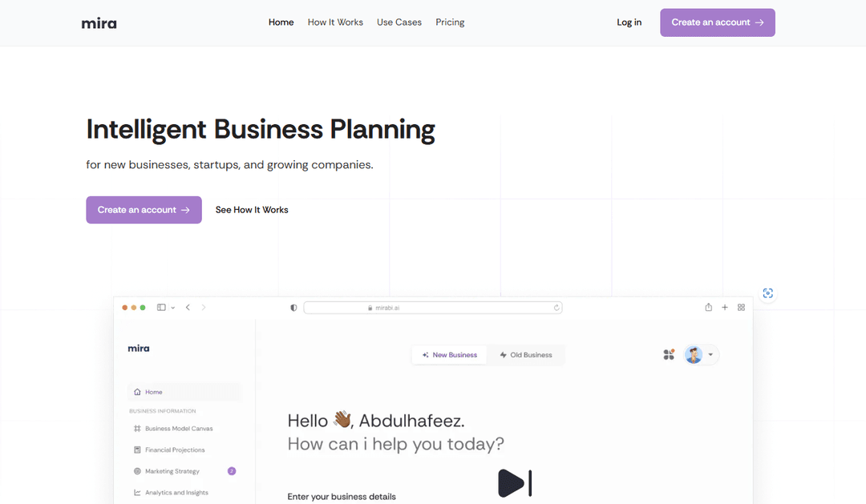This screenshot has height=504, width=866.
Task: Click the Marketing Strategy target icon
Action: pos(137,471)
